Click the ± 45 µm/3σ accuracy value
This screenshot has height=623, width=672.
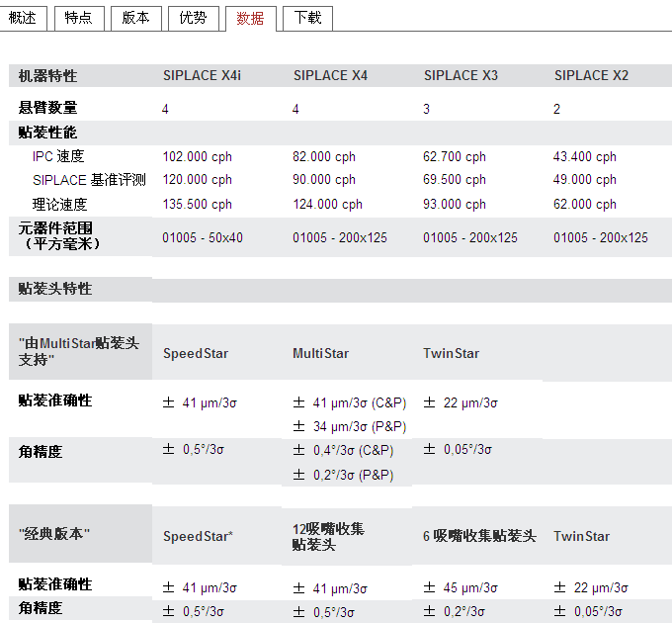pyautogui.click(x=460, y=587)
